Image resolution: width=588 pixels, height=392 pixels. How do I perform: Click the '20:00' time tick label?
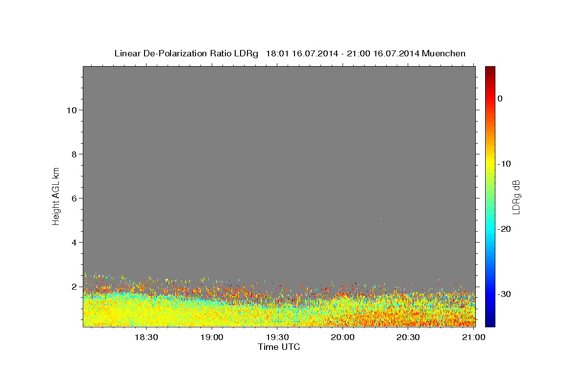(343, 338)
